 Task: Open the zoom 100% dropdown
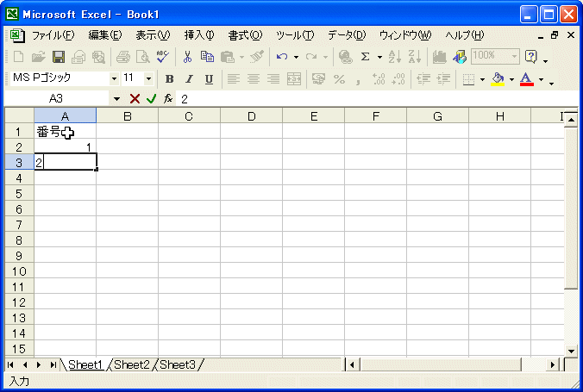[x=514, y=57]
